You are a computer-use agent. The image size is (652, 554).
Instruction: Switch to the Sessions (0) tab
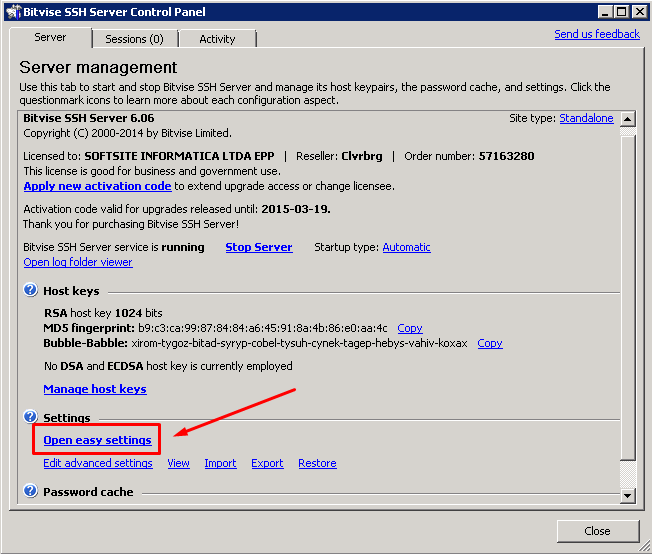[x=134, y=39]
